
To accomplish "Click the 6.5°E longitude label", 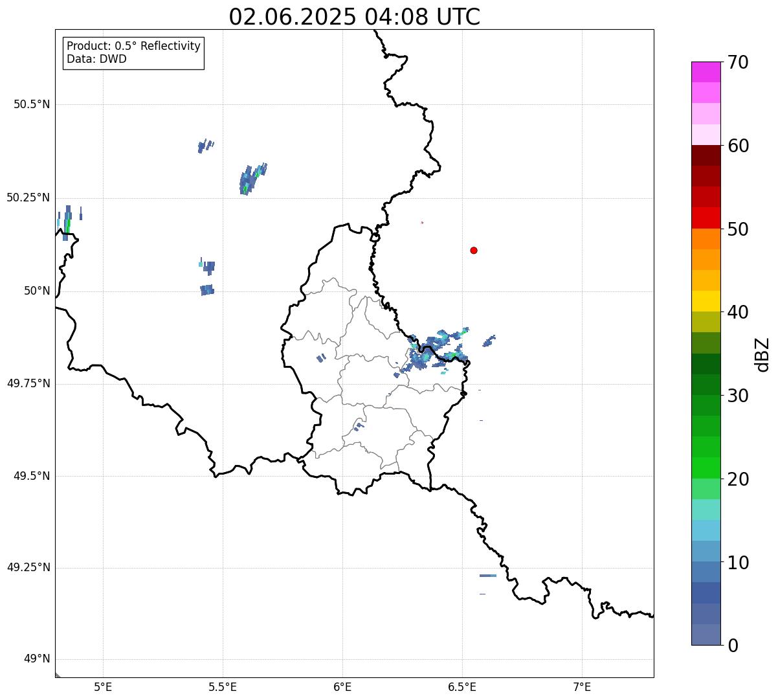I will [x=463, y=687].
